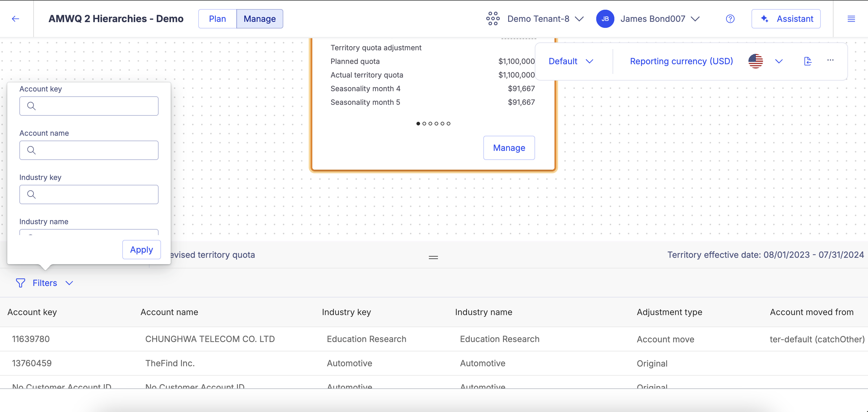Click the back arrow navigation icon
The height and width of the screenshot is (412, 868).
click(x=15, y=19)
